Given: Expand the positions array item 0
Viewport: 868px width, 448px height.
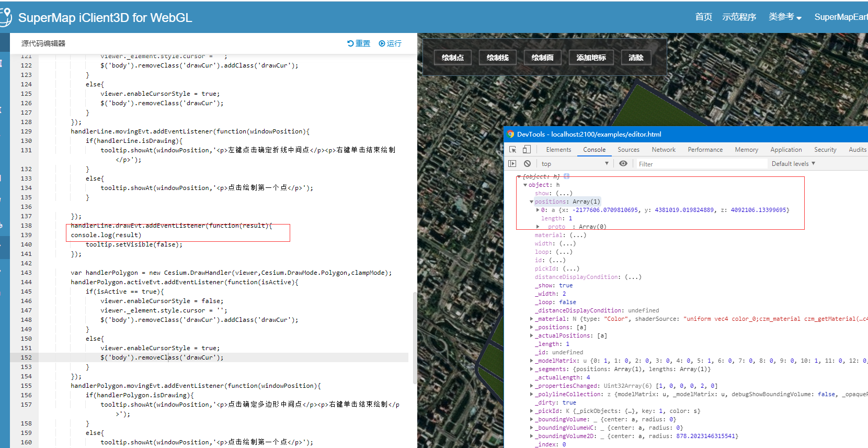Looking at the screenshot, I should pos(538,210).
